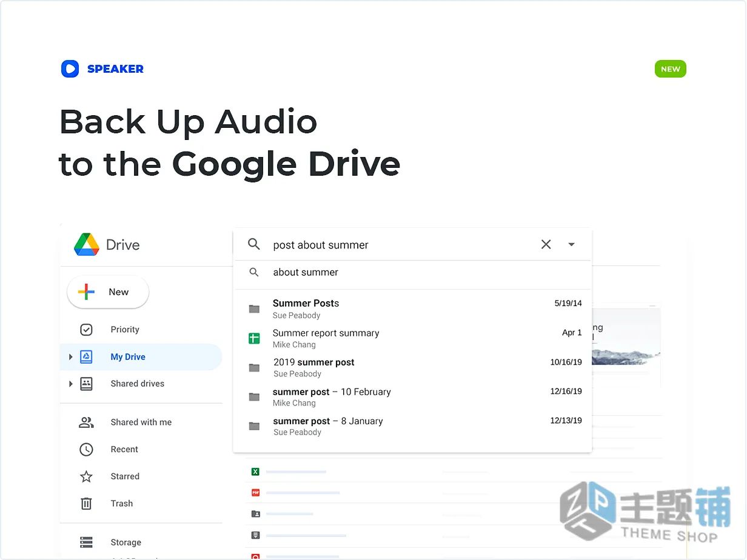
Task: Click folder icon for summer post 8 January
Action: pyautogui.click(x=255, y=426)
